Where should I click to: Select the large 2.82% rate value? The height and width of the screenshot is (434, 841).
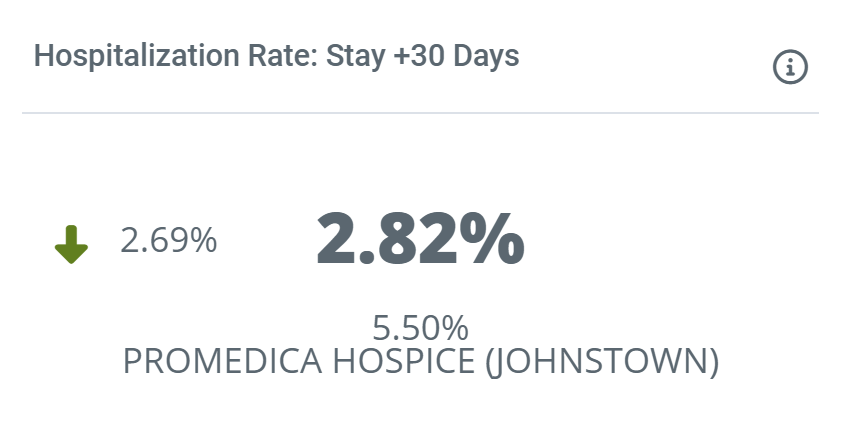click(x=419, y=238)
